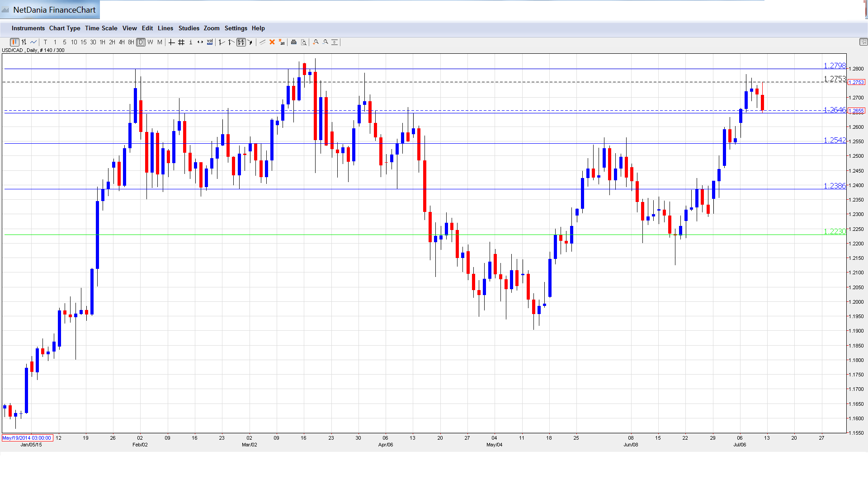
Task: Select the Daily (D) time scale toggle
Action: pos(141,42)
